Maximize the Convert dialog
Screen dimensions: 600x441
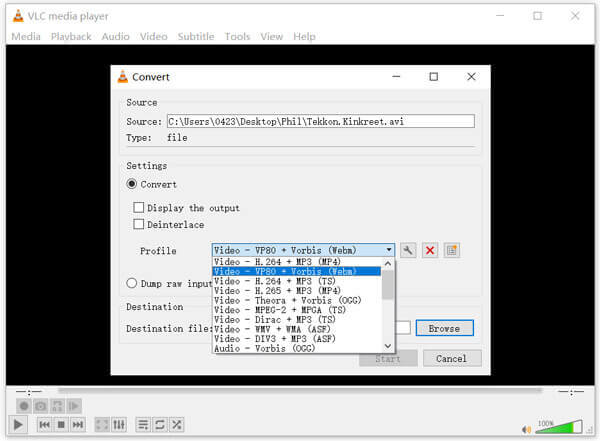[434, 77]
